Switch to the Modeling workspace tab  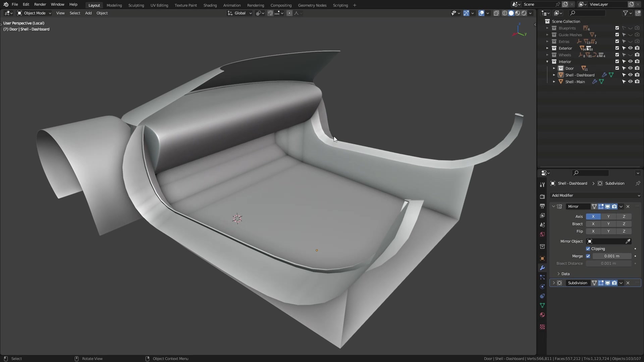[114, 5]
